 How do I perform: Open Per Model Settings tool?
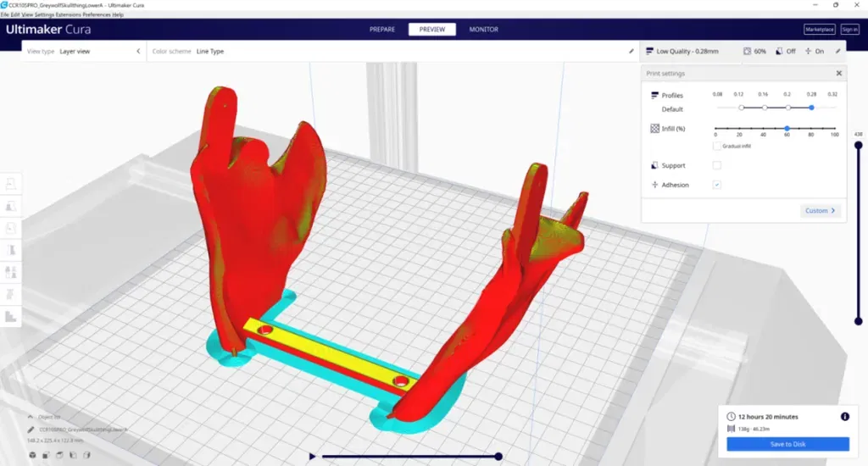click(x=10, y=272)
